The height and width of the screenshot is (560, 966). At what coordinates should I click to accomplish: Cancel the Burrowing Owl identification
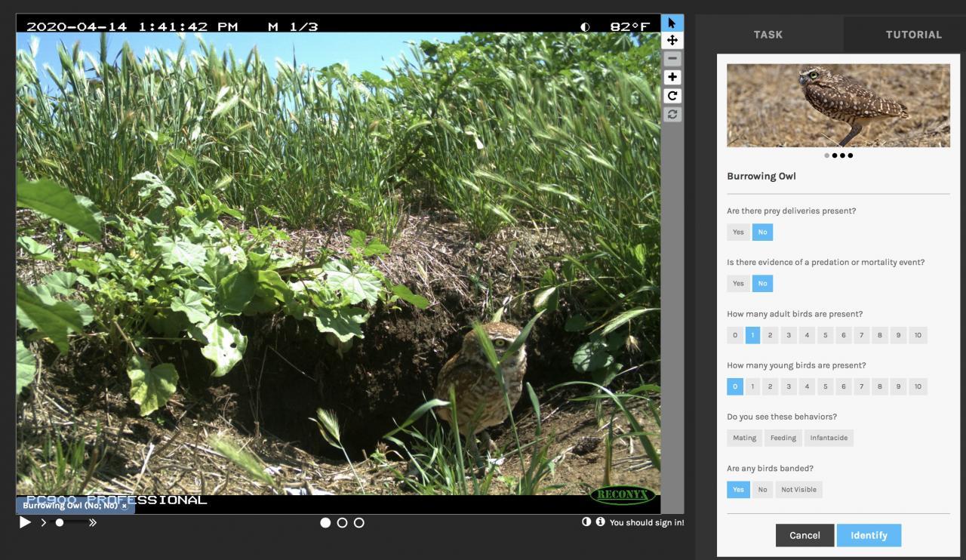pyautogui.click(x=804, y=535)
